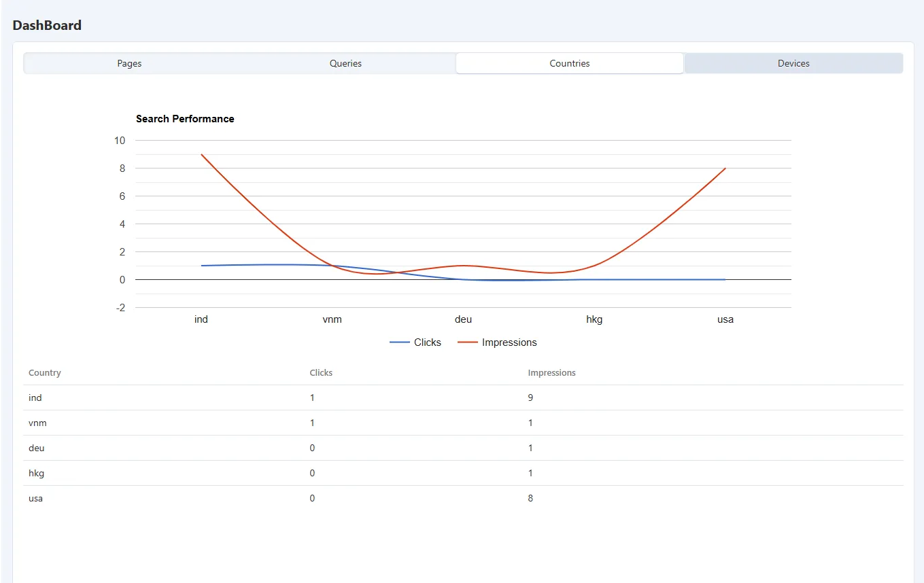Viewport: 924px width, 583px height.
Task: Click the Impressions value in the hkg row
Action: pyautogui.click(x=530, y=474)
